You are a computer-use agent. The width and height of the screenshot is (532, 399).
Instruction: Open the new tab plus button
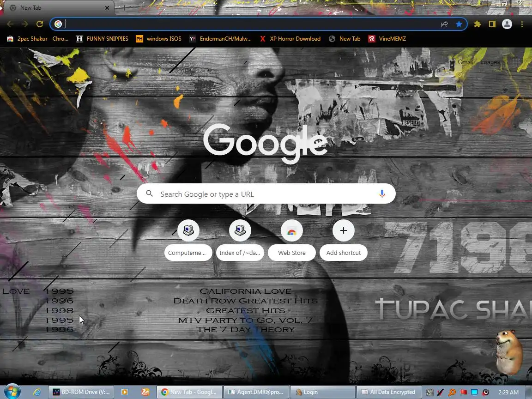click(x=125, y=7)
